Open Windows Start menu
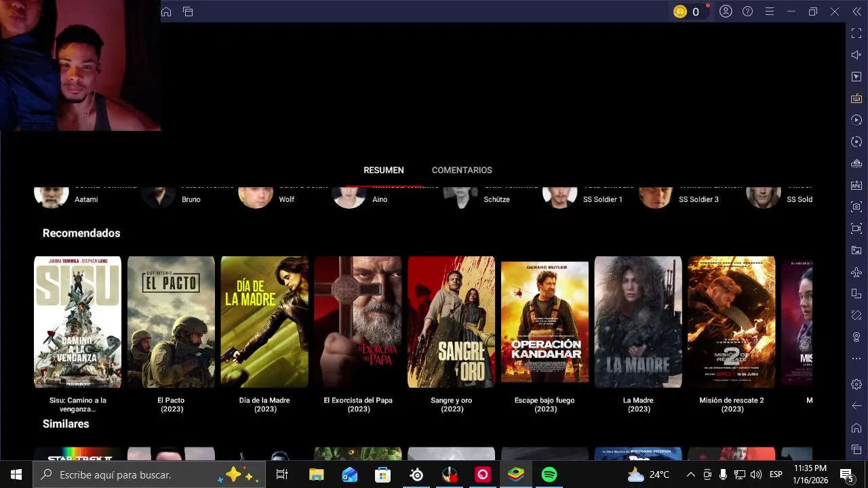The width and height of the screenshot is (868, 488). (x=16, y=474)
